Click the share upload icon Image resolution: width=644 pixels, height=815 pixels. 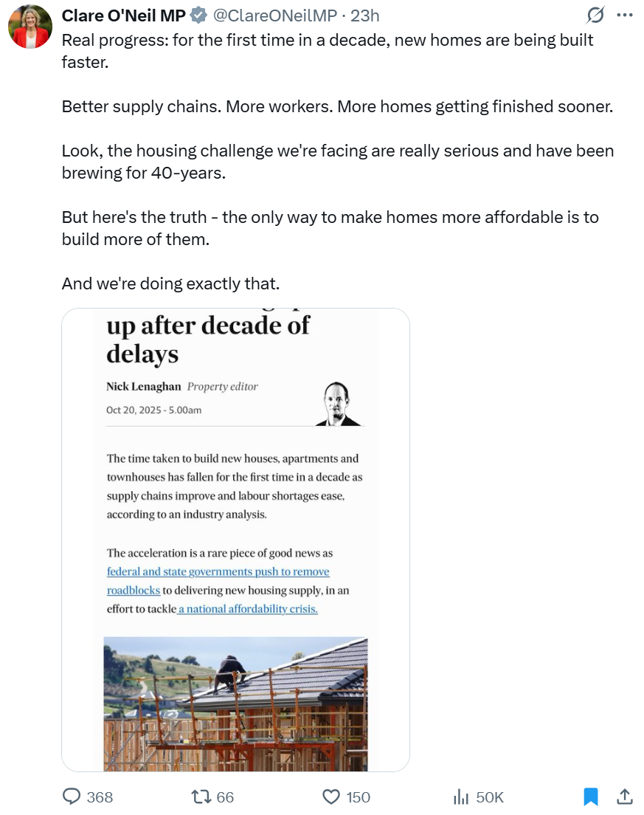(624, 797)
